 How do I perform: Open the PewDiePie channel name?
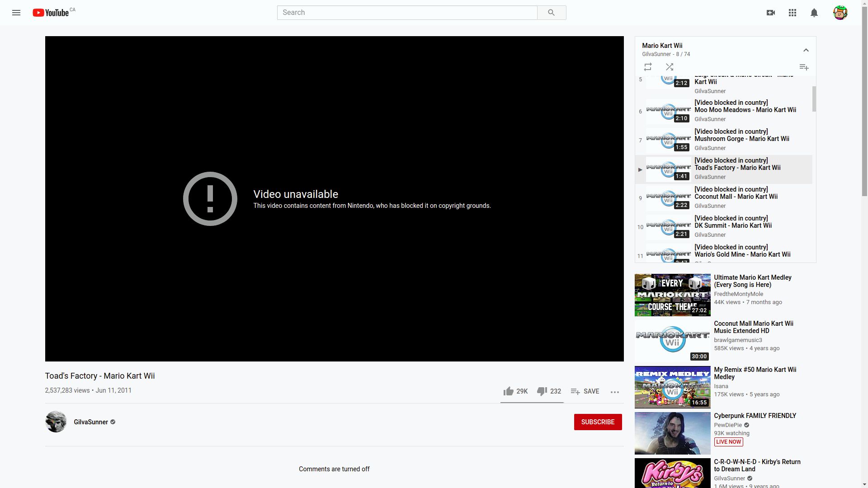(x=727, y=425)
